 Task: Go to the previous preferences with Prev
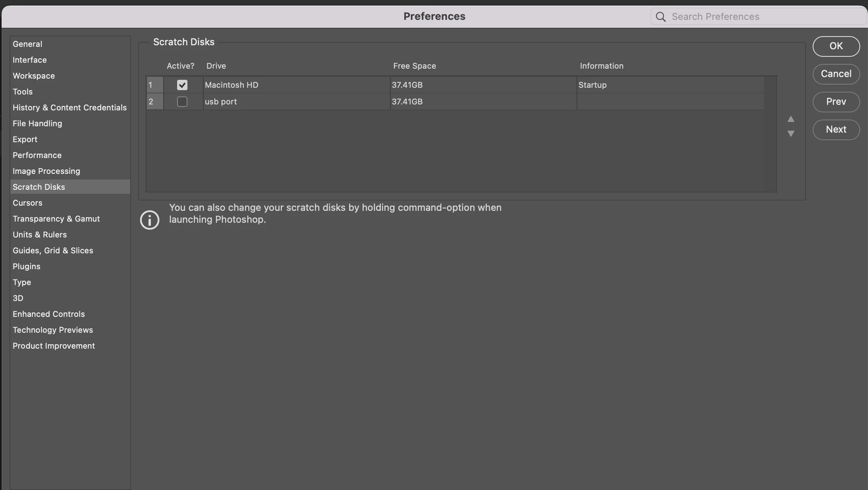836,102
